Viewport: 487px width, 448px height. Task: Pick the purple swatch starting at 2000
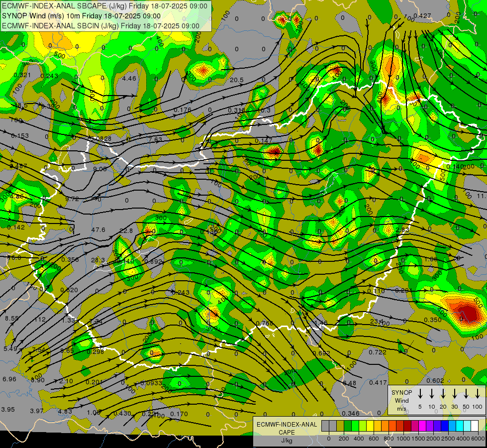click(x=438, y=426)
